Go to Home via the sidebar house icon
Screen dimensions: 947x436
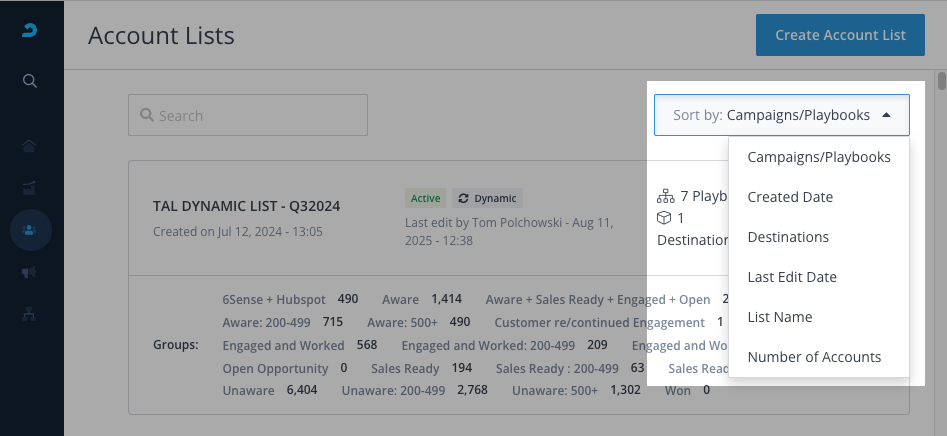(x=31, y=146)
